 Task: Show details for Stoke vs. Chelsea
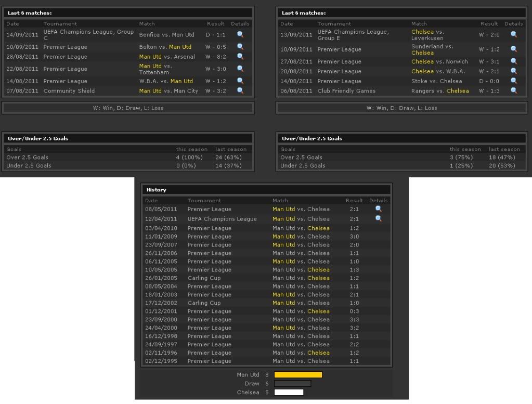[x=514, y=81]
